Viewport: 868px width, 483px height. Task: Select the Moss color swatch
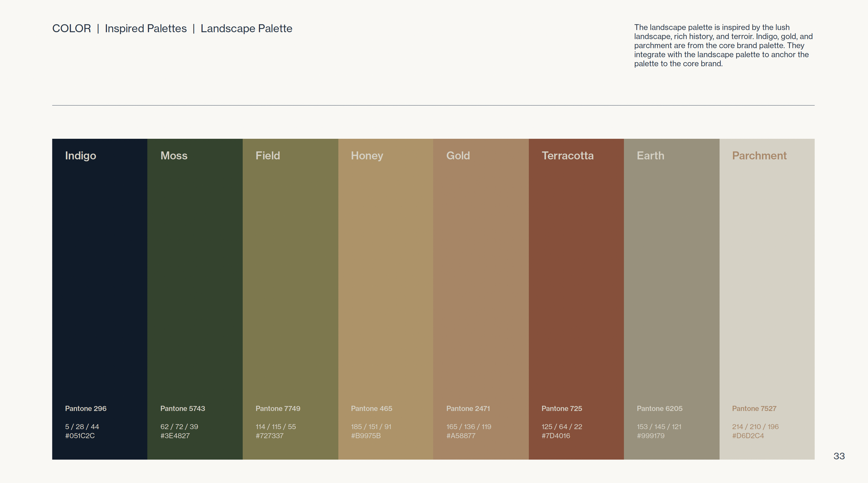(x=195, y=278)
